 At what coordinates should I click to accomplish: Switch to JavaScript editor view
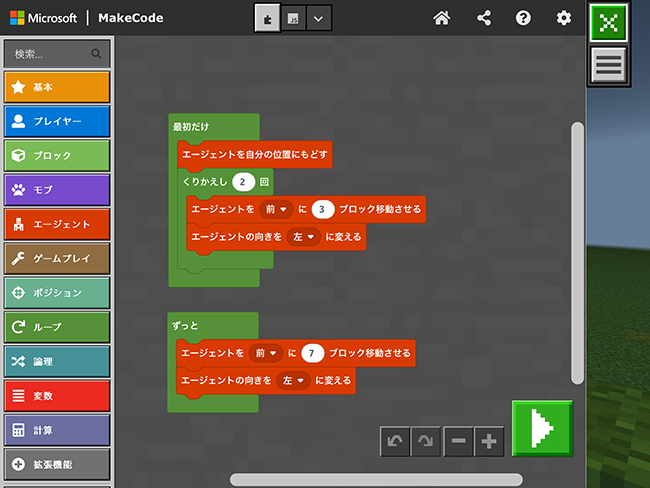293,18
